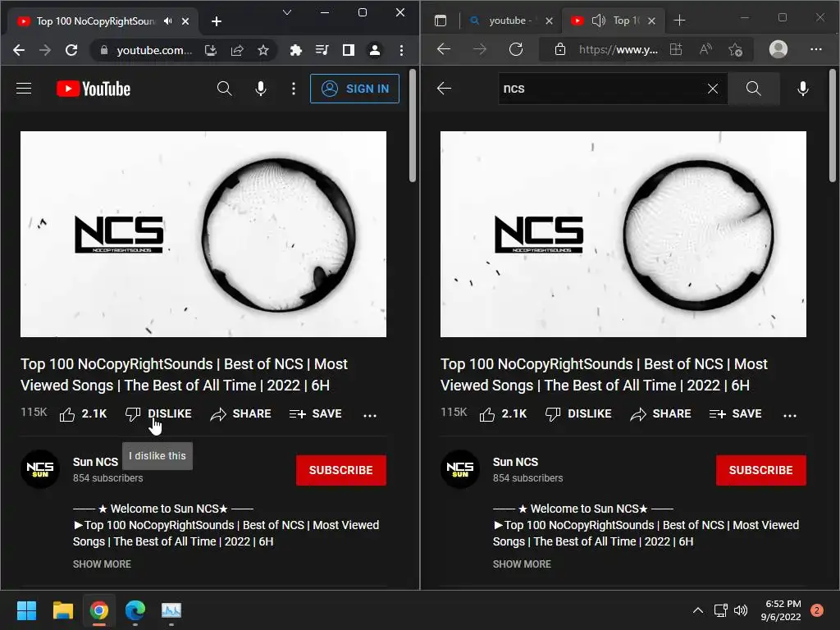
Task: Open Chrome extensions puzzle icon
Action: point(295,50)
